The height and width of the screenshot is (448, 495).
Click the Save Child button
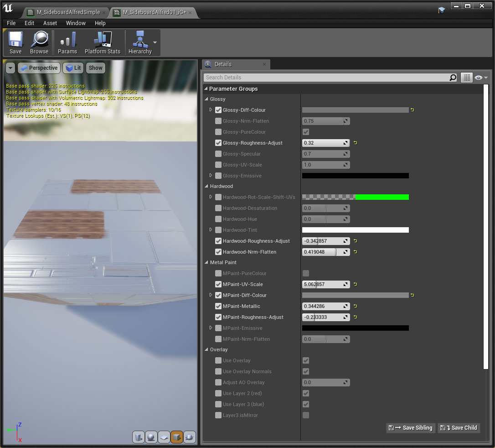459,428
